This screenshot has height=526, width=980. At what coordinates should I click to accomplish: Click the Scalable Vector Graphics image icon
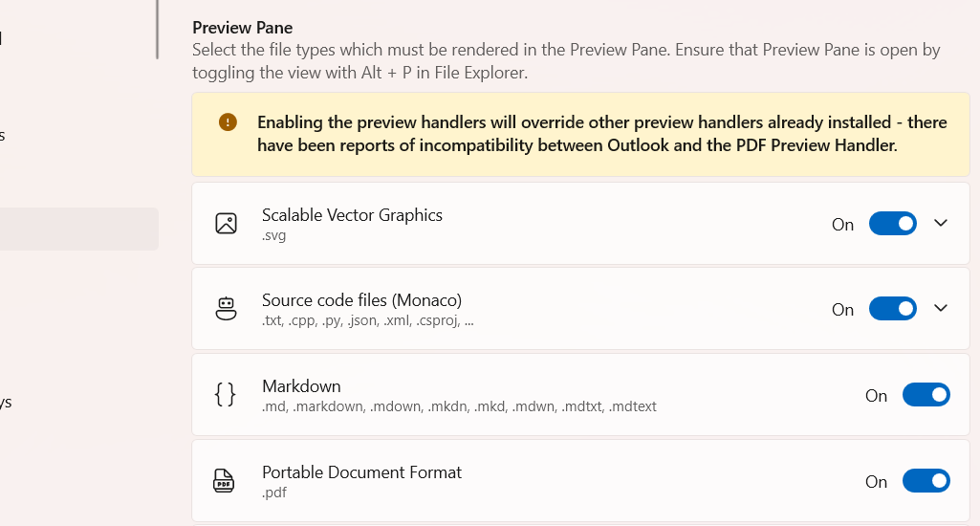(x=226, y=224)
